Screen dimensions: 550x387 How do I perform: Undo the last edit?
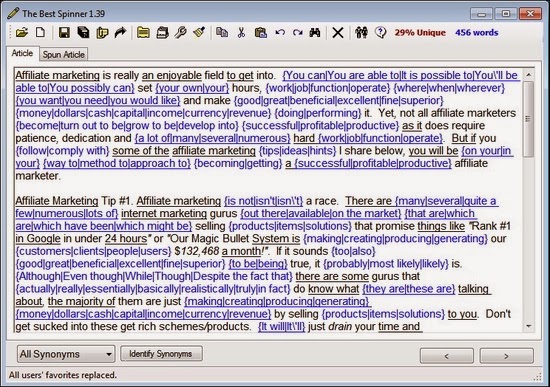(280, 33)
